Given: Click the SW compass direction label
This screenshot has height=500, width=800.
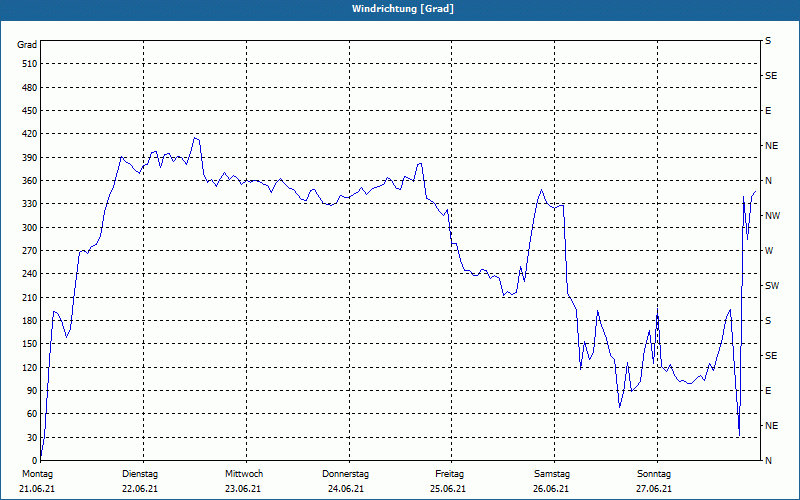Looking at the screenshot, I should pyautogui.click(x=772, y=286).
